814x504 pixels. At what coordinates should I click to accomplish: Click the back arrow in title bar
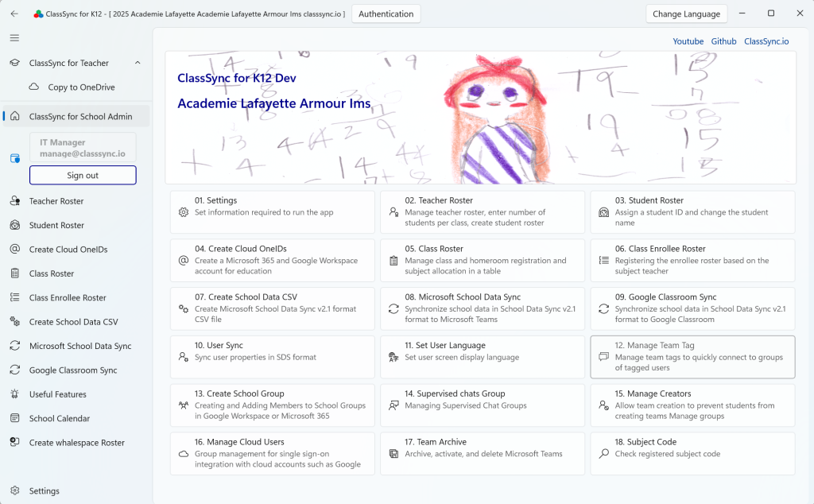[14, 14]
